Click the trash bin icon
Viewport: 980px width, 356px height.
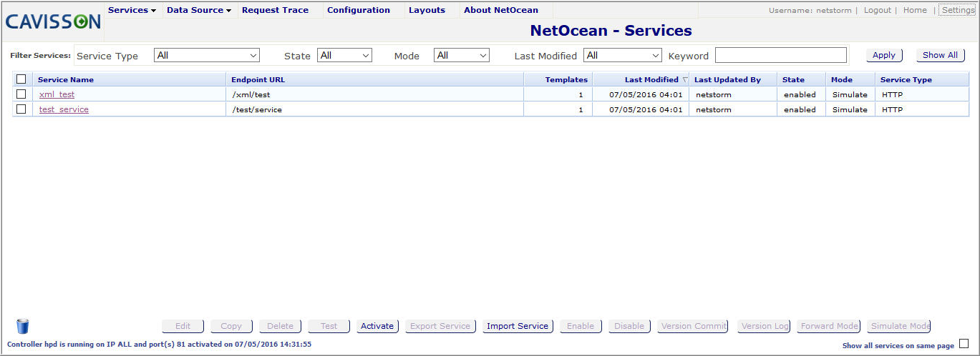tap(23, 326)
